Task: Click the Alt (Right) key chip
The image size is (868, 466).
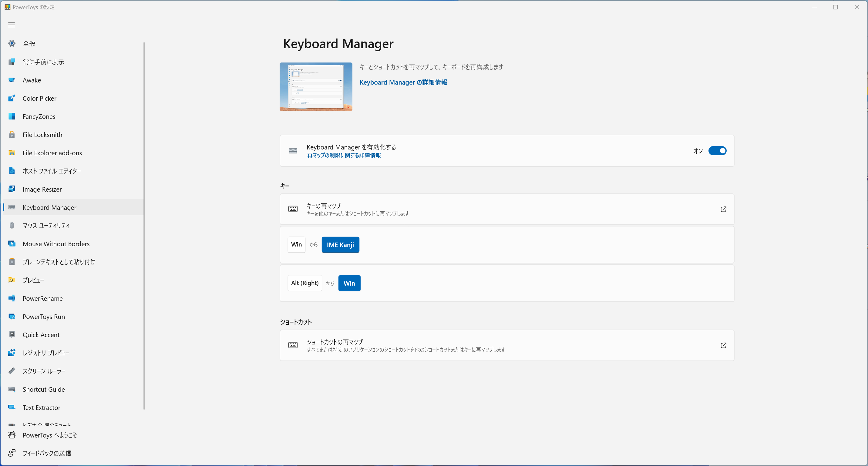Action: pyautogui.click(x=304, y=283)
